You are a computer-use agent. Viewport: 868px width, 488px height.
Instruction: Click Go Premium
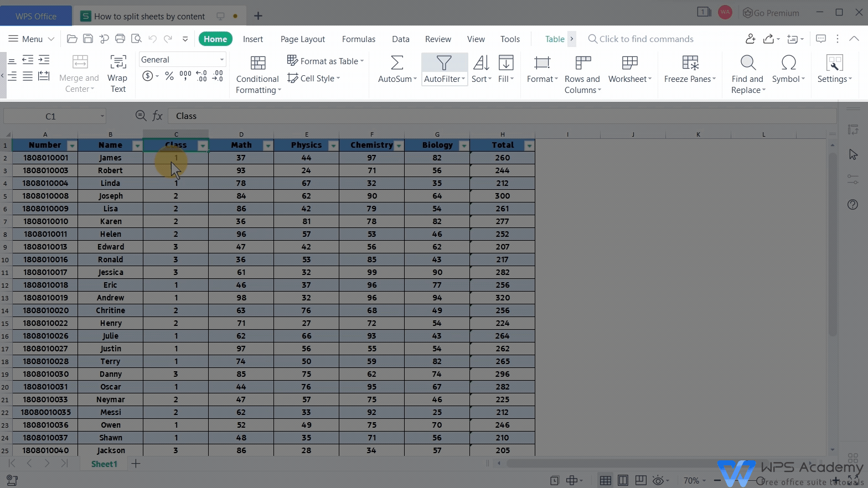pyautogui.click(x=771, y=13)
